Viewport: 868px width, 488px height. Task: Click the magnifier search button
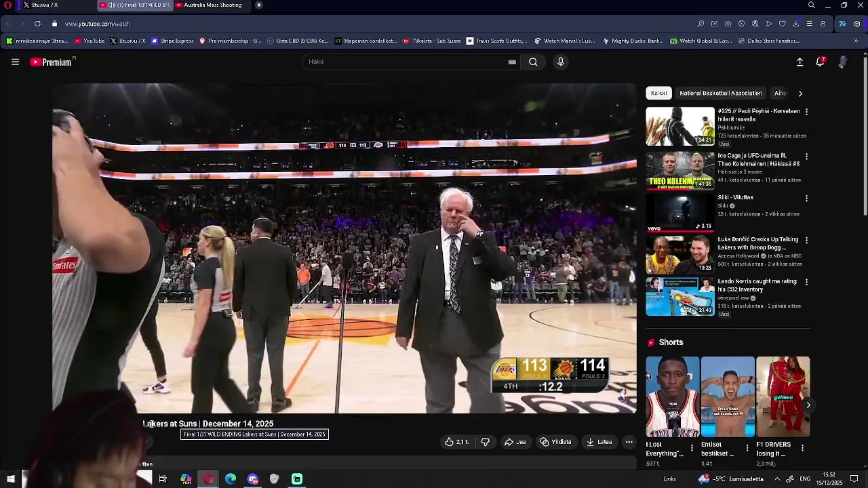533,62
